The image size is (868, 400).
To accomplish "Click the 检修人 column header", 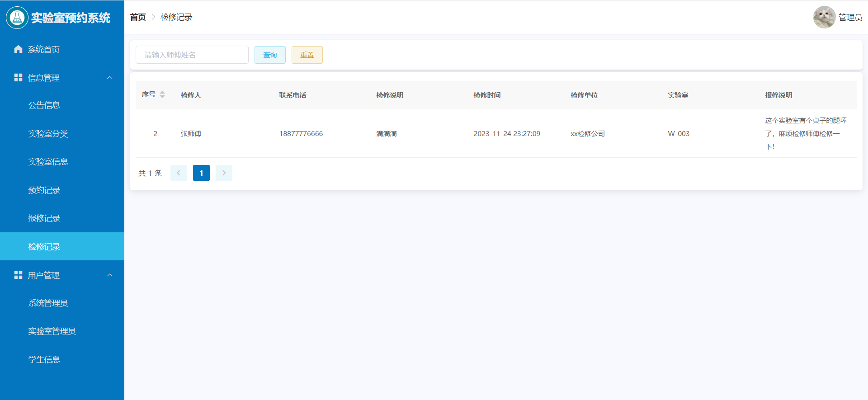I will (191, 95).
